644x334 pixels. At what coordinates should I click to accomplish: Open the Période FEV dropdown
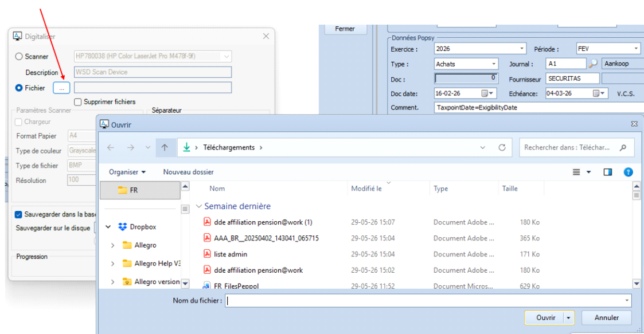click(636, 49)
